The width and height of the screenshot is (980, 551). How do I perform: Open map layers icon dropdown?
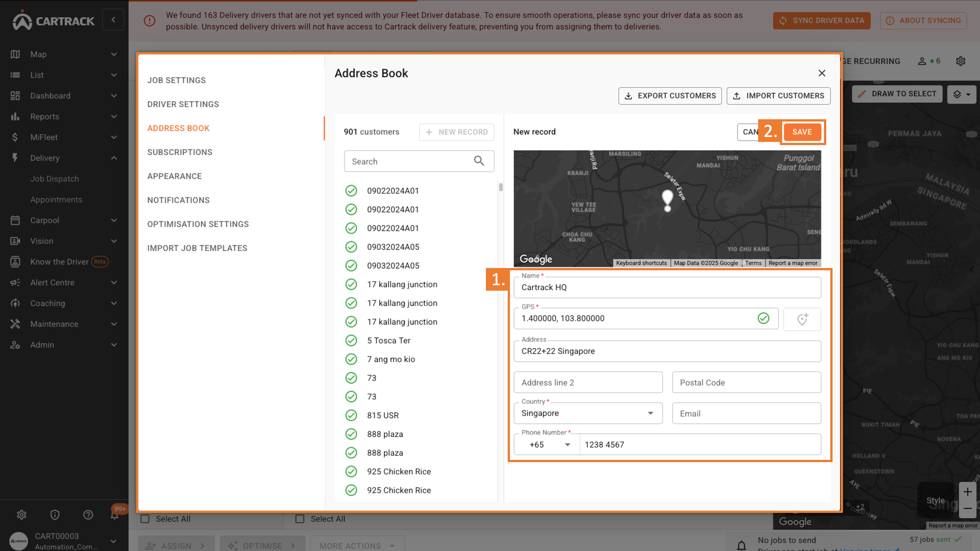961,94
